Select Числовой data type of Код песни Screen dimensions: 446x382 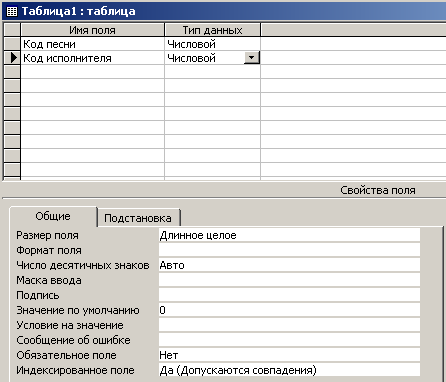click(x=212, y=44)
